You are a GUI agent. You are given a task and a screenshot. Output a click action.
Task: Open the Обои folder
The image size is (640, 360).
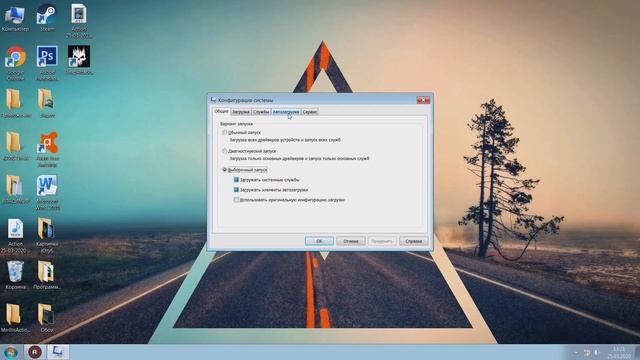tap(47, 318)
